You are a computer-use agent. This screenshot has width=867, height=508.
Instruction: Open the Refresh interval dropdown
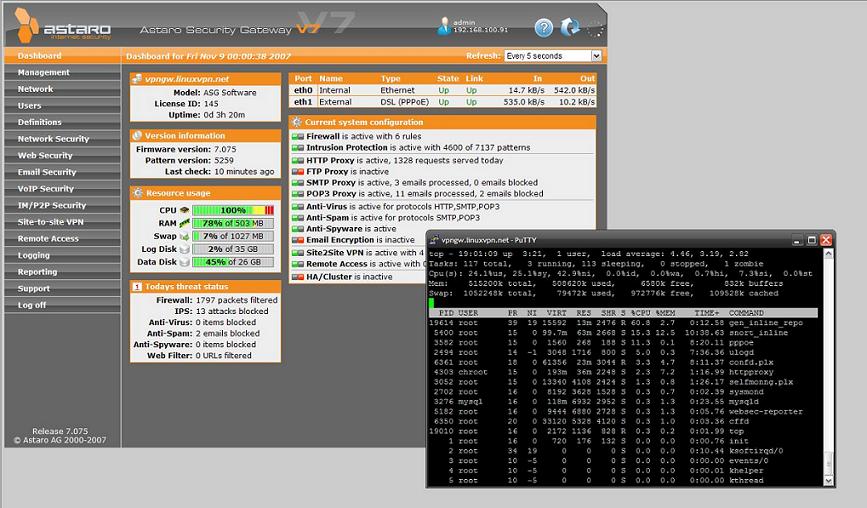pyautogui.click(x=553, y=56)
